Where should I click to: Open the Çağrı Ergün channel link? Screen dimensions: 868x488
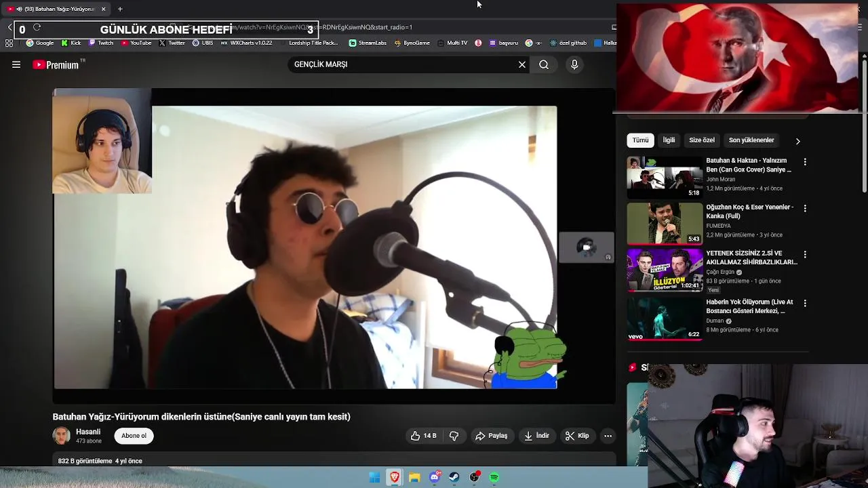point(720,272)
